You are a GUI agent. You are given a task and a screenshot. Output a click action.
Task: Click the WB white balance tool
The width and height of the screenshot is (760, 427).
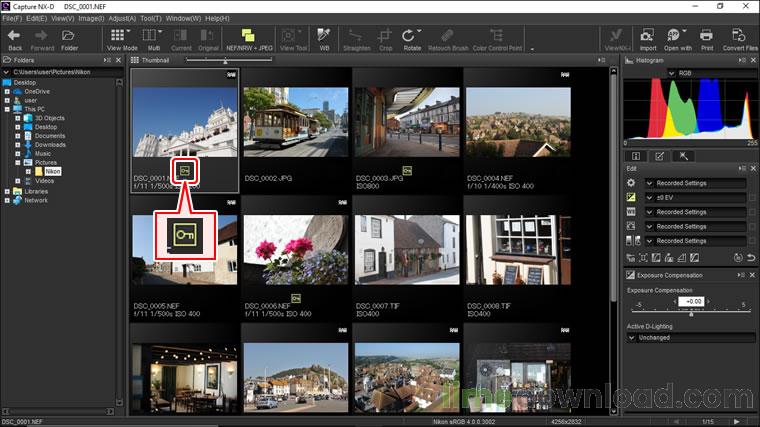pos(324,39)
